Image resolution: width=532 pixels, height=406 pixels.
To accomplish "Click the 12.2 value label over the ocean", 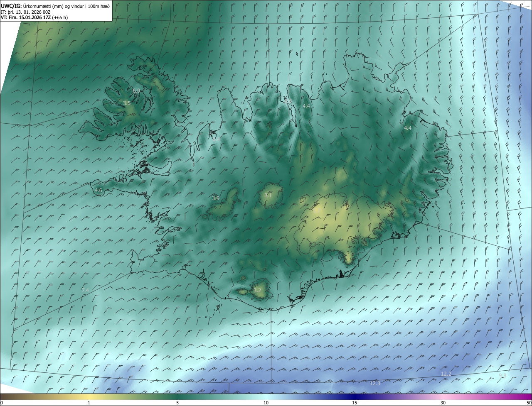I will tap(446, 374).
